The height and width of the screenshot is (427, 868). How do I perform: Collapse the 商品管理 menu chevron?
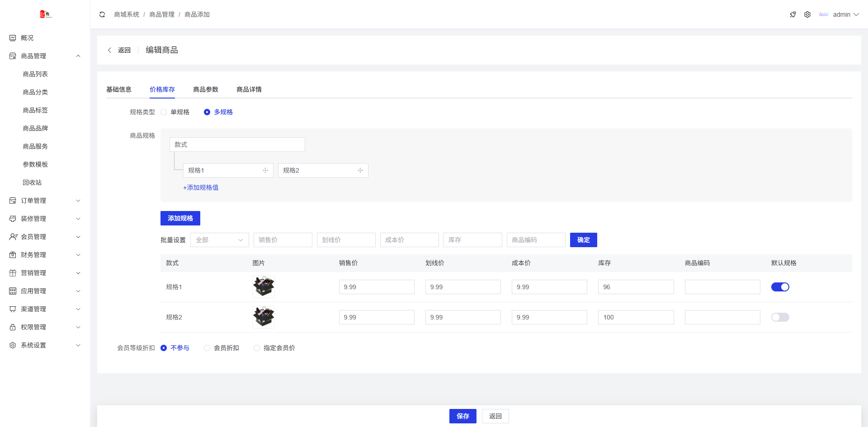pos(78,56)
